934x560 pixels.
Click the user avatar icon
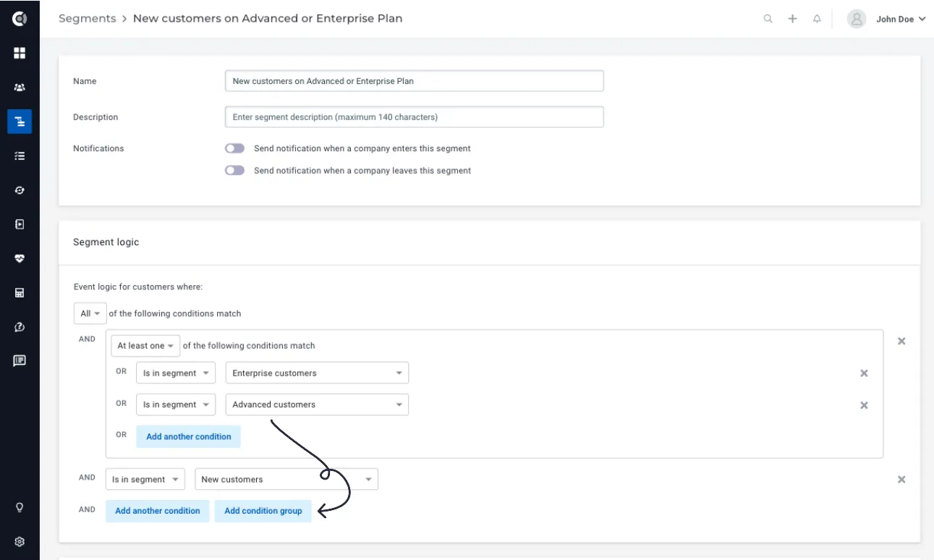point(857,19)
